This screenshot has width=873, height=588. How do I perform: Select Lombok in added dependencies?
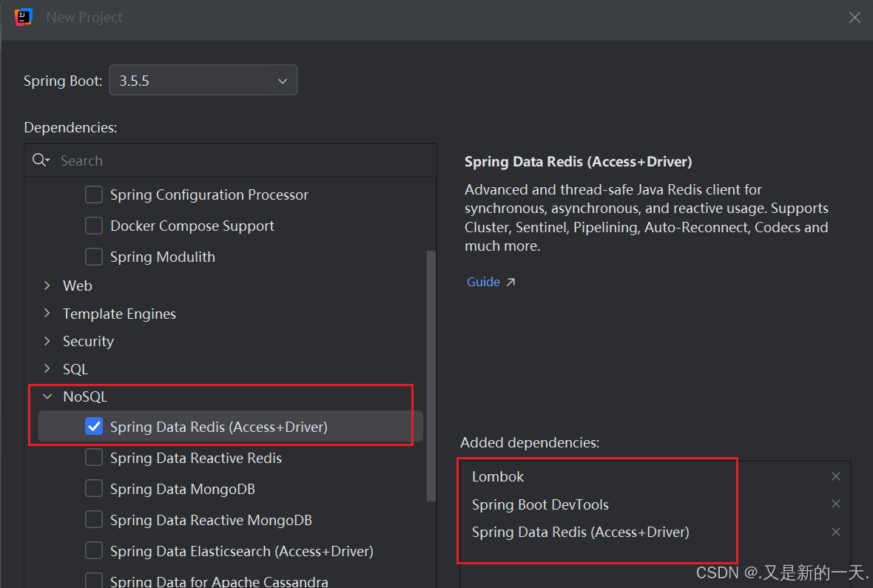coord(498,476)
